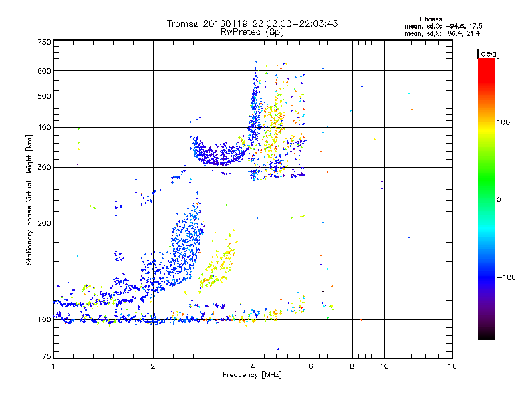Click the 'Stationary phase Virtual Height [km]' y-axis label
The image size is (532, 399).
point(29,199)
